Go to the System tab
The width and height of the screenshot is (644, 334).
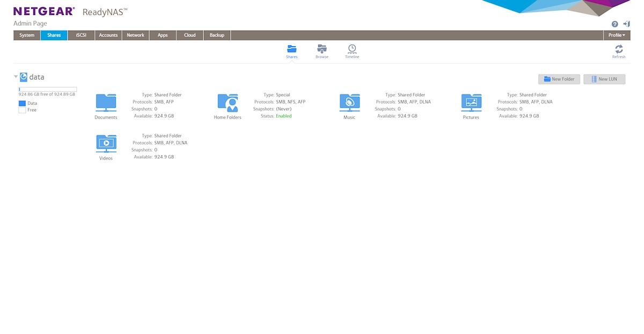click(27, 35)
